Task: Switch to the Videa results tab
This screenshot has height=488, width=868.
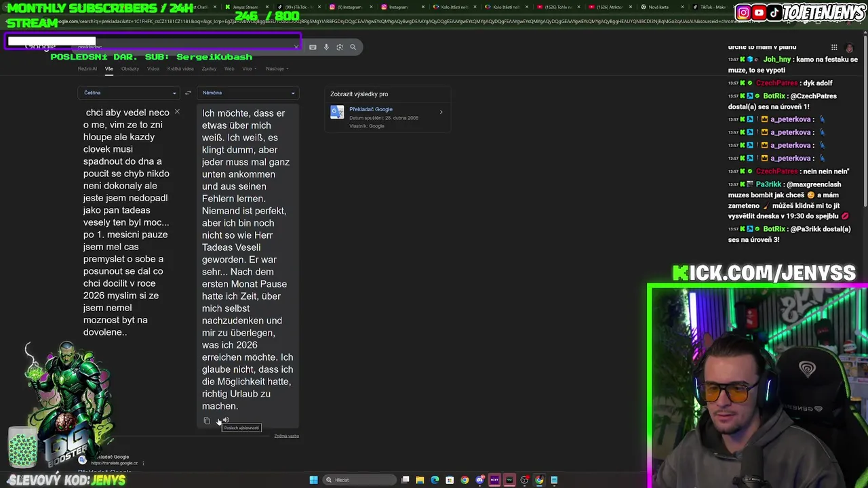Action: pos(153,68)
